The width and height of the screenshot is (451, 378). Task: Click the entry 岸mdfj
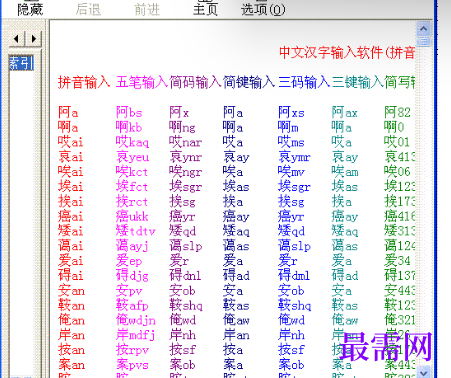[136, 335]
